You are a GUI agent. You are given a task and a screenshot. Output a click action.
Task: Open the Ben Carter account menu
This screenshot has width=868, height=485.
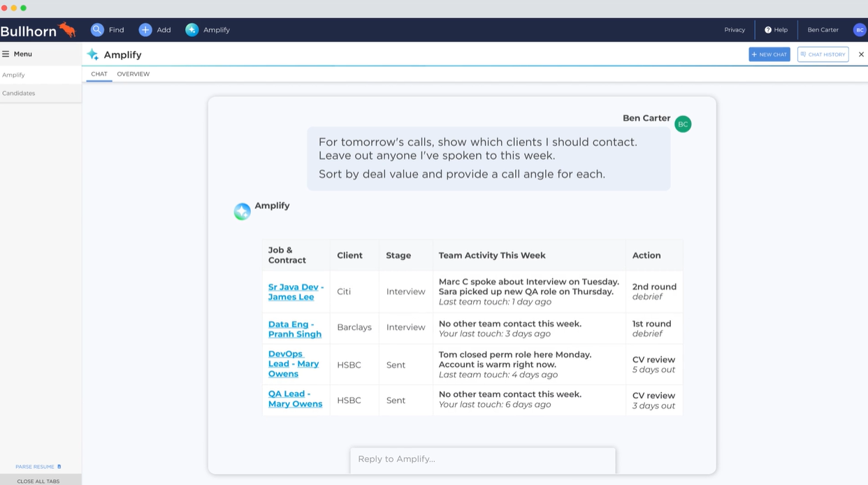coord(823,30)
